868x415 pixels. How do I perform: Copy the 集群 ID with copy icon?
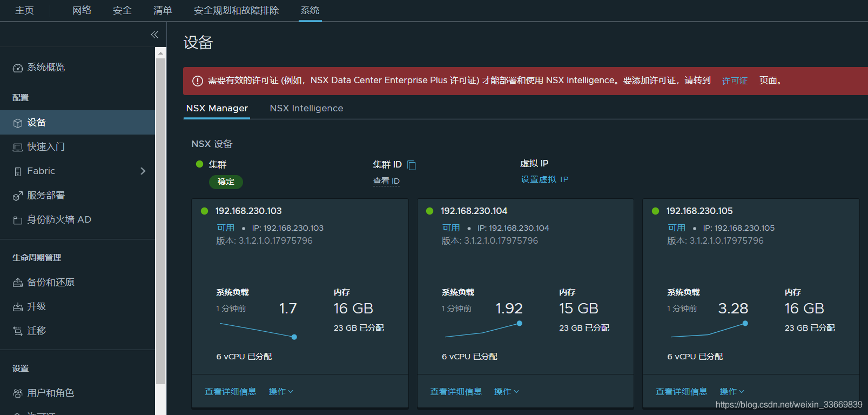(x=412, y=165)
